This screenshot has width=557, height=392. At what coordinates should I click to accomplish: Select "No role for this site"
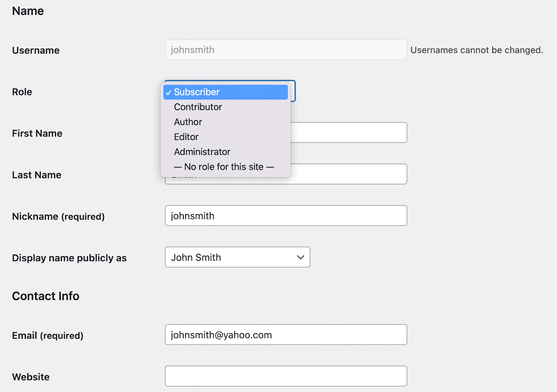click(x=224, y=167)
